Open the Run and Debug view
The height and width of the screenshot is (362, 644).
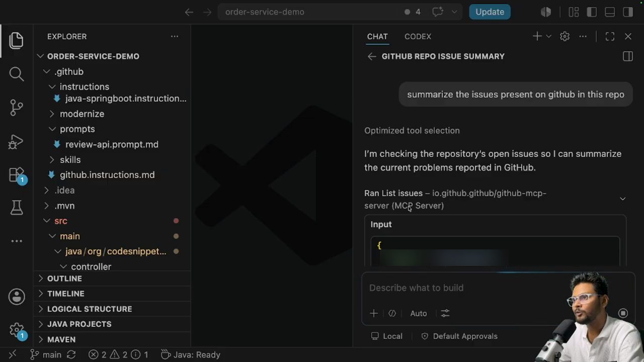[16, 141]
